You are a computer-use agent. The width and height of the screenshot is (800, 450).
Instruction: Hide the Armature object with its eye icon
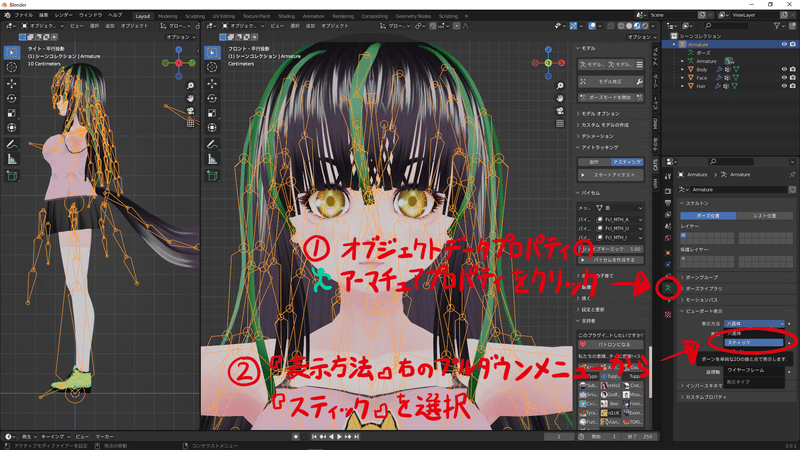784,44
